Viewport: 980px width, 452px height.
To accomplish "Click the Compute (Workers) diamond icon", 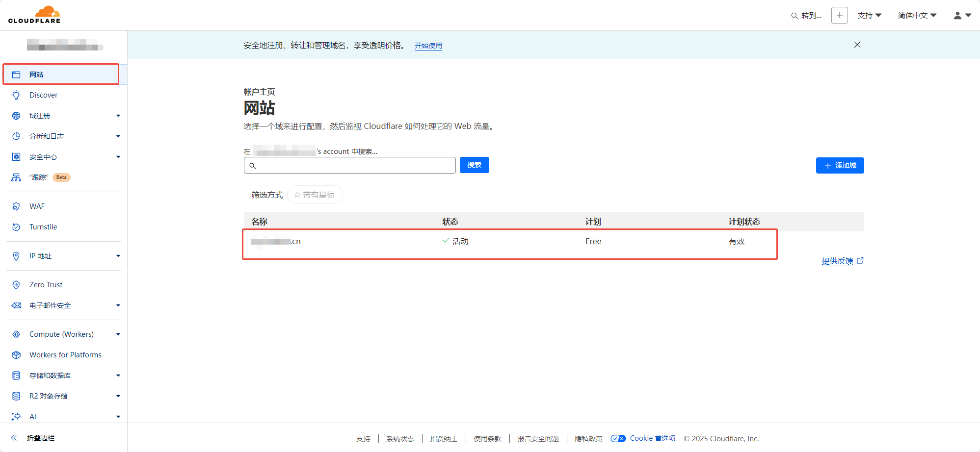I will point(16,334).
